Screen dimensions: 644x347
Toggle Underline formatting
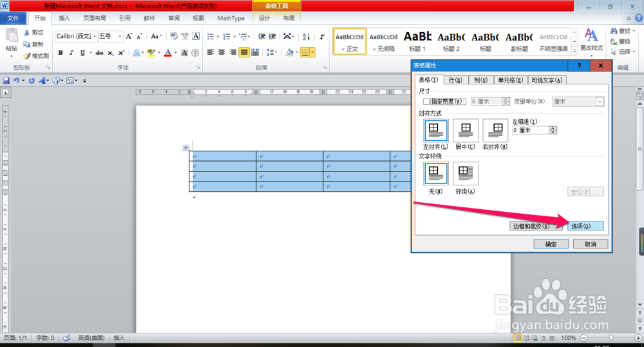[x=82, y=53]
